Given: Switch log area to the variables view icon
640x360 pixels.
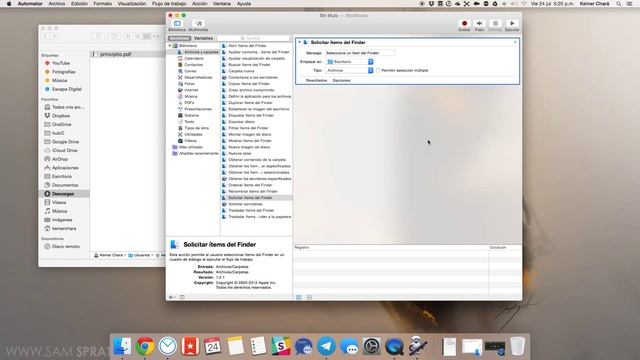Looking at the screenshot, I should tap(309, 298).
